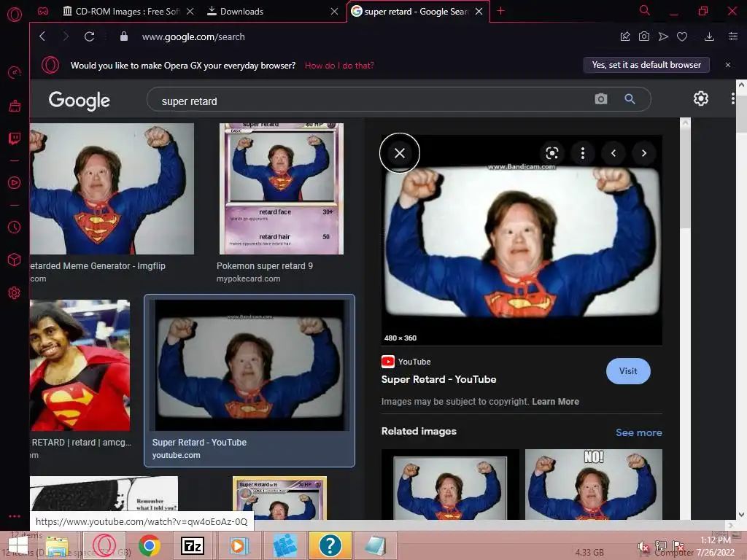Open the Windows Start button

coord(18,545)
